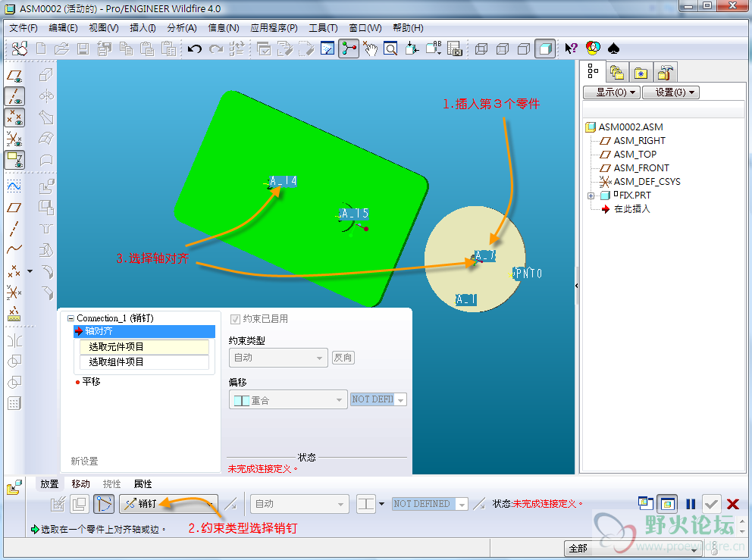This screenshot has width=752, height=560.
Task: Click the Save diskette icon
Action: tap(83, 48)
